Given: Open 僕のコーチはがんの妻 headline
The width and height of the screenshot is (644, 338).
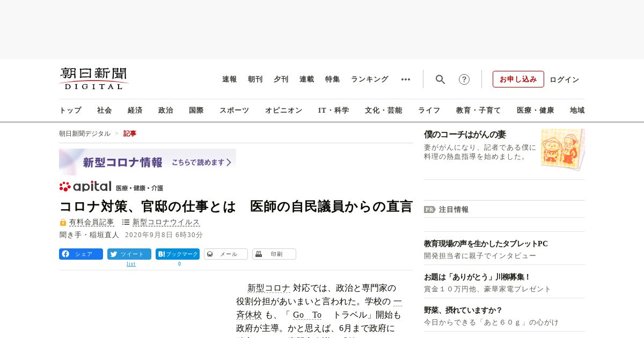Looking at the screenshot, I should 465,135.
